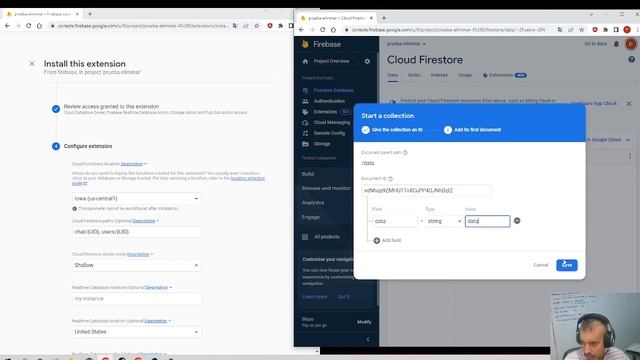This screenshot has width=640, height=360.
Task: Reload the left browser window page
Action: pyautogui.click(x=28, y=26)
